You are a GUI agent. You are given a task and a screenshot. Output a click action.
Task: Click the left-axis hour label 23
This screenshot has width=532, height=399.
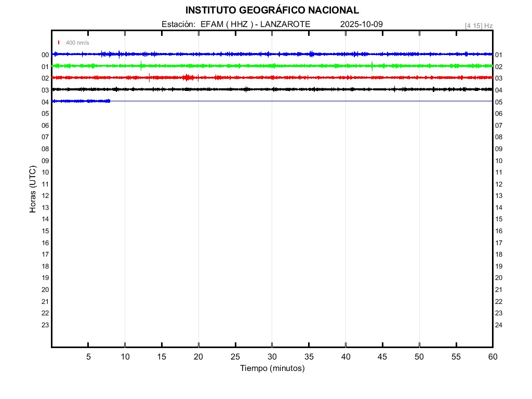click(45, 325)
